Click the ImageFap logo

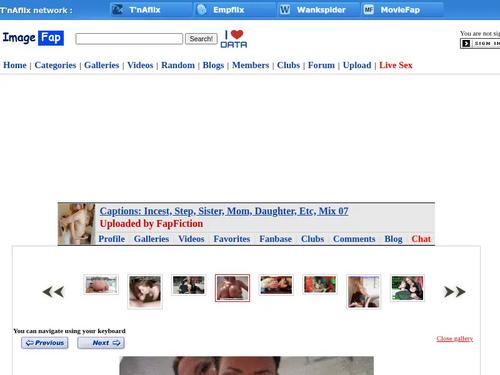pyautogui.click(x=33, y=38)
